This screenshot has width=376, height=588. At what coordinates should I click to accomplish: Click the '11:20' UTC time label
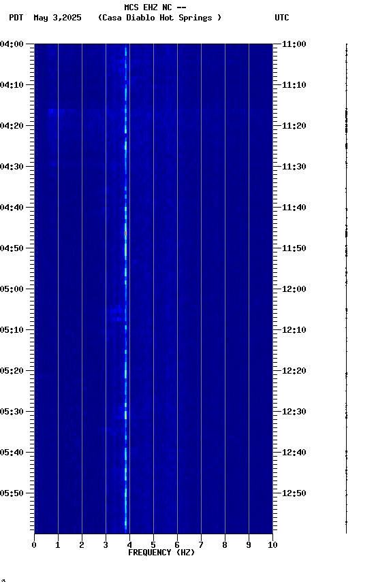294,126
